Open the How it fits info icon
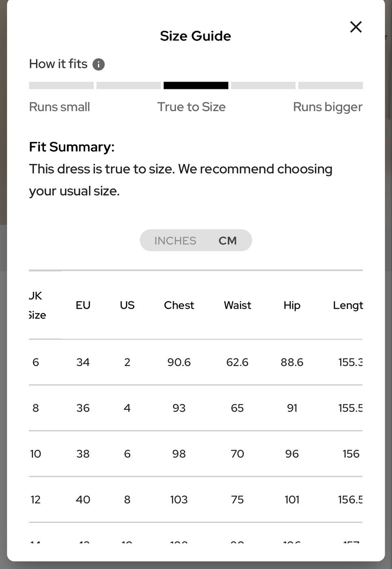 98,64
